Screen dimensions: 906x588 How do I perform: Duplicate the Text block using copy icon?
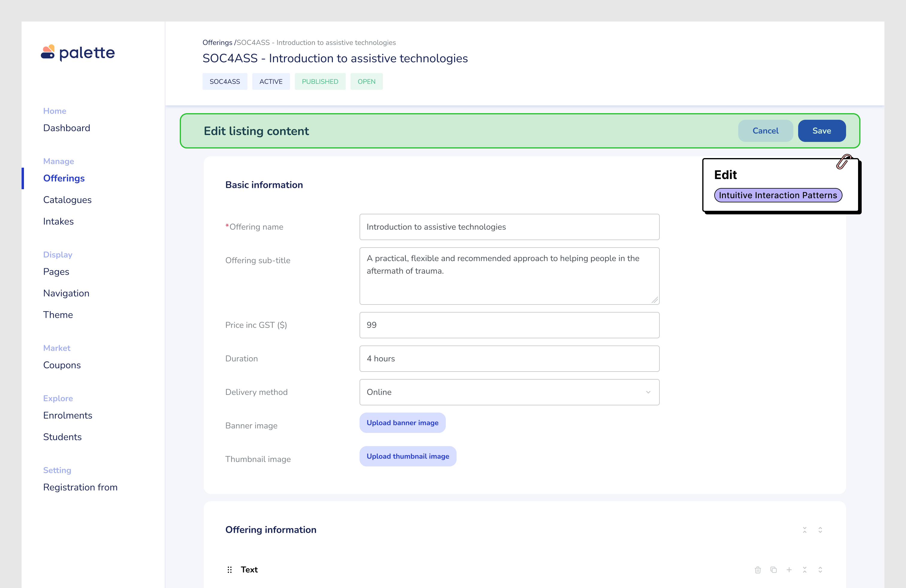tap(773, 569)
